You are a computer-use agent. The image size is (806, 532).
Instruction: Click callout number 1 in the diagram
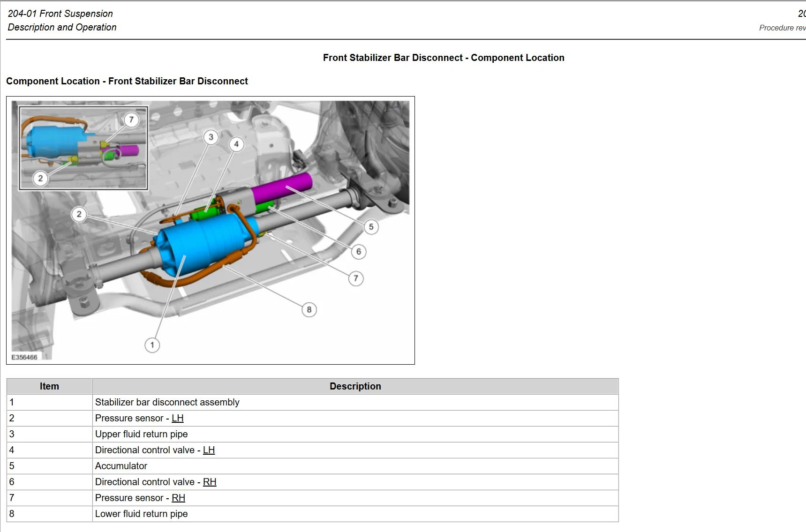152,345
